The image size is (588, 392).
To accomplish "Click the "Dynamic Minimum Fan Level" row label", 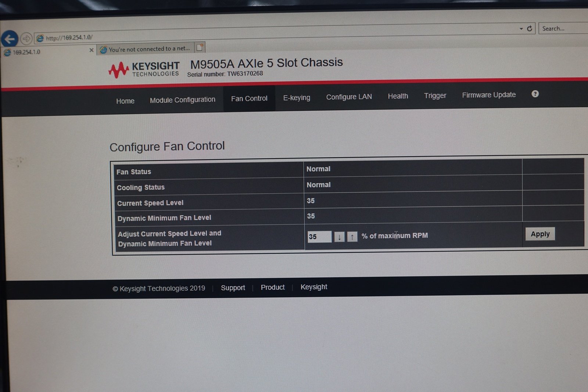I will coord(164,218).
